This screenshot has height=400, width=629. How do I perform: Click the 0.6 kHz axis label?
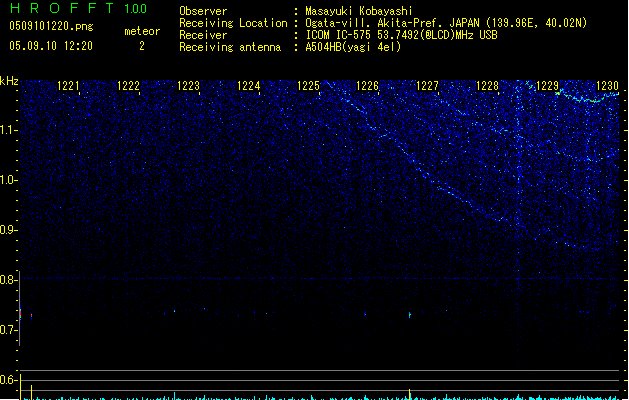8,380
